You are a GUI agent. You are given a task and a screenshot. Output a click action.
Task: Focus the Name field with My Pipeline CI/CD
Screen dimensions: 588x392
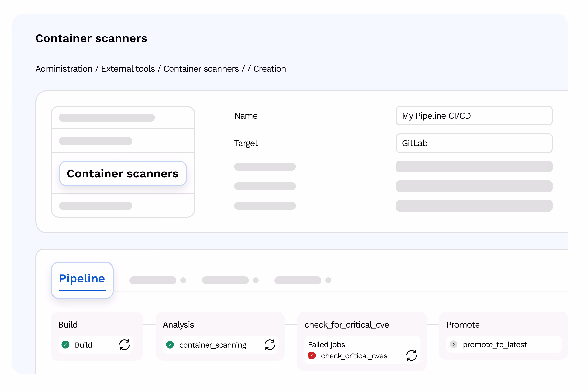[x=474, y=116]
